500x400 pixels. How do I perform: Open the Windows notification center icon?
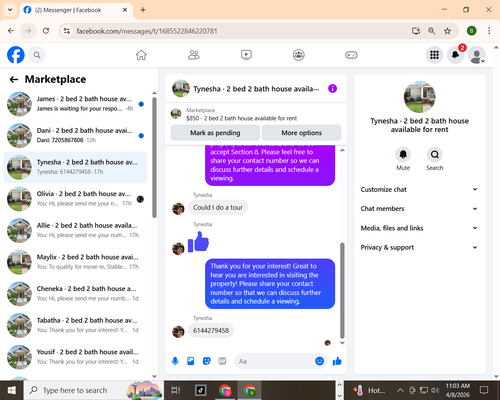tap(484, 390)
